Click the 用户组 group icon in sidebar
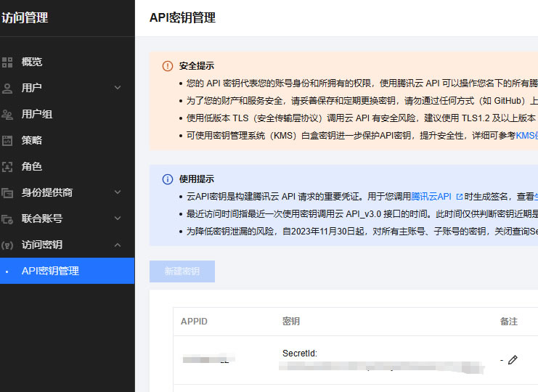538x392 pixels. [8, 114]
